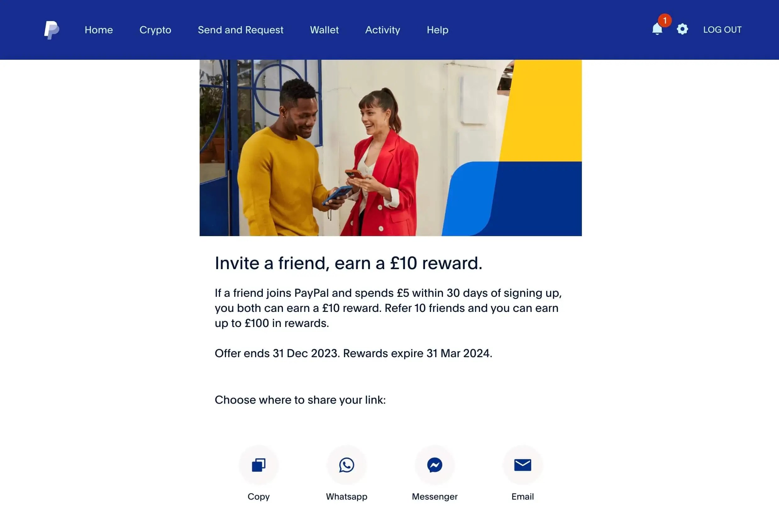Screen dimensions: 779x532
Task: Share via Email icon
Action: tap(522, 464)
